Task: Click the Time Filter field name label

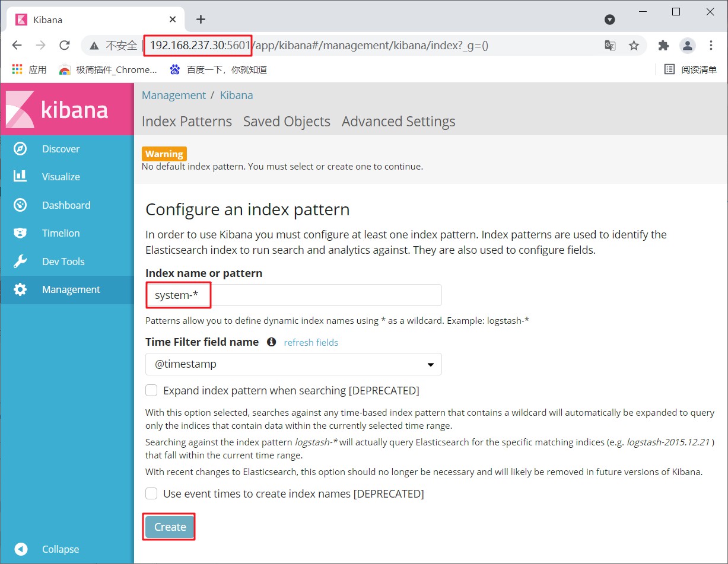Action: (x=202, y=342)
